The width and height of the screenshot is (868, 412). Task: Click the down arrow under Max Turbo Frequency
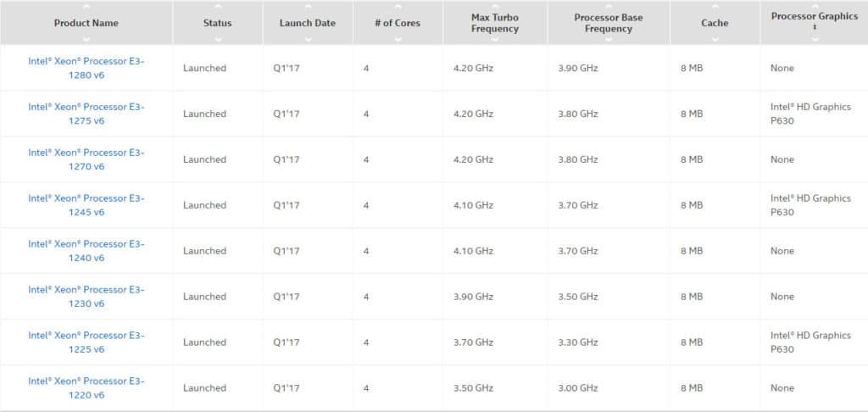point(495,39)
